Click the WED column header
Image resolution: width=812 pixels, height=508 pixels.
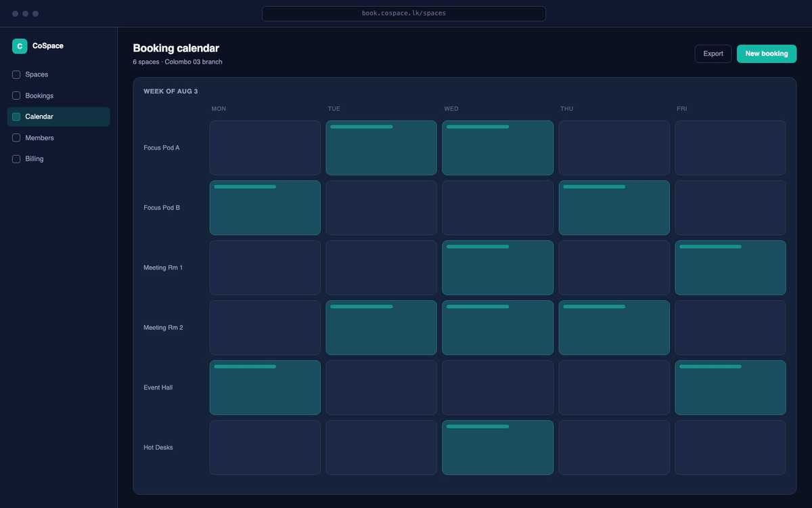pos(451,109)
